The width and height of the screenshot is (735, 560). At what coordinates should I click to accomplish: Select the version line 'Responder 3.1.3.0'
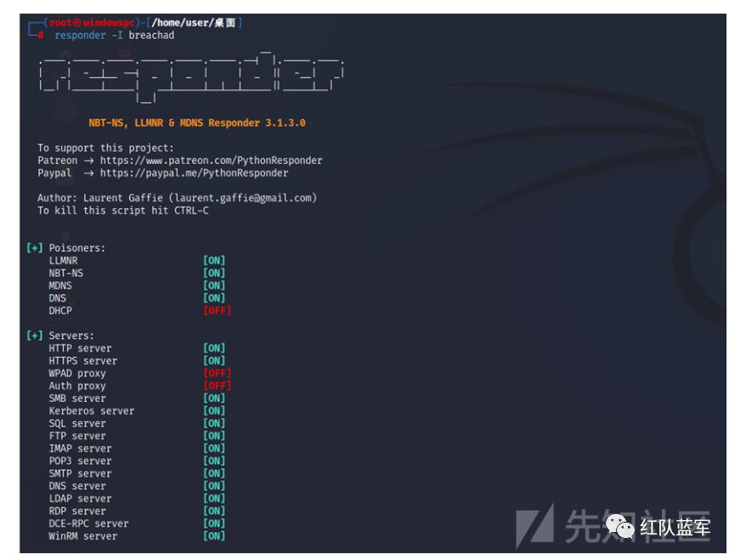(x=257, y=122)
